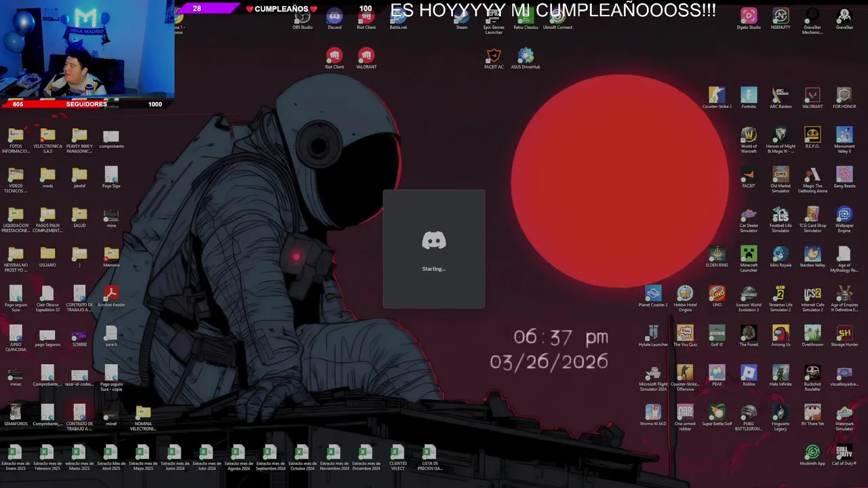868x488 pixels.
Task: Launch Fortnite from the desktop
Action: point(749,98)
